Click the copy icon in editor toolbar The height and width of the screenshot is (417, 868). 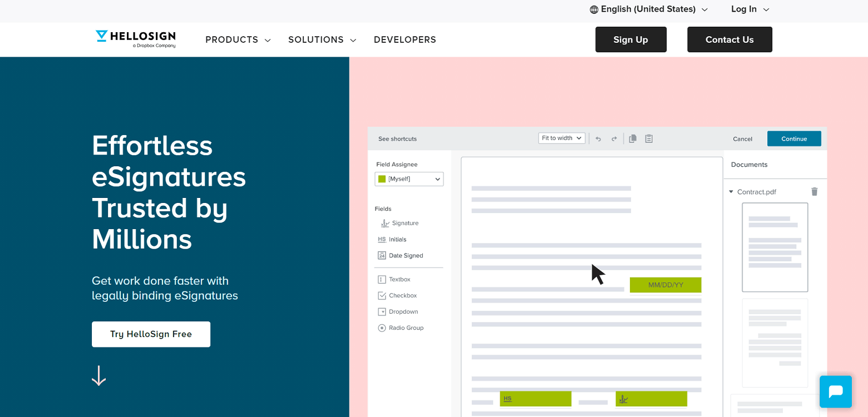click(x=633, y=138)
